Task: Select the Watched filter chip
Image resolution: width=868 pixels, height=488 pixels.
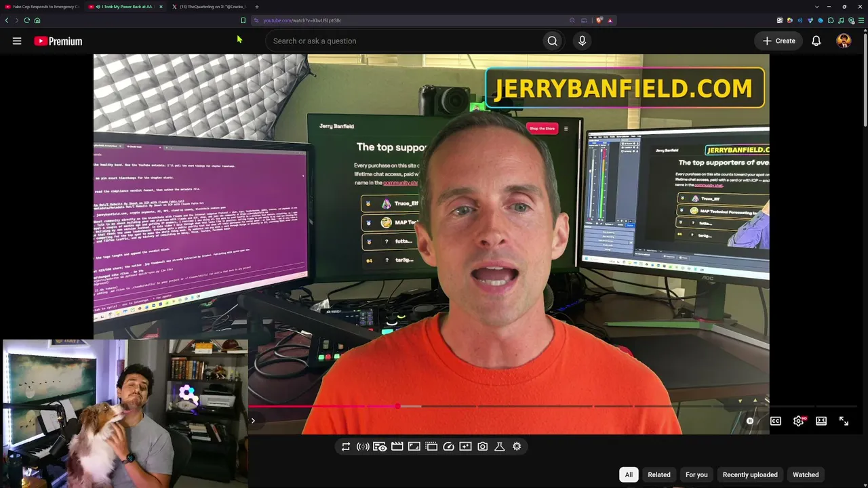Action: point(806,474)
